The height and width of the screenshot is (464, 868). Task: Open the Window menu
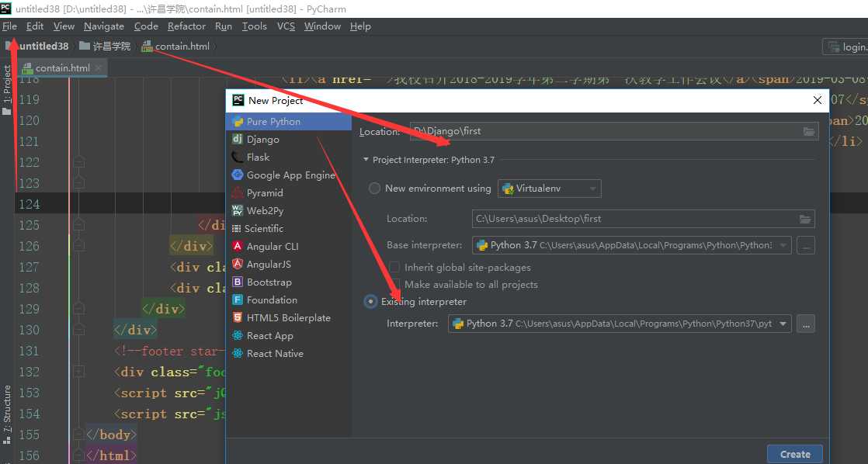pos(323,26)
